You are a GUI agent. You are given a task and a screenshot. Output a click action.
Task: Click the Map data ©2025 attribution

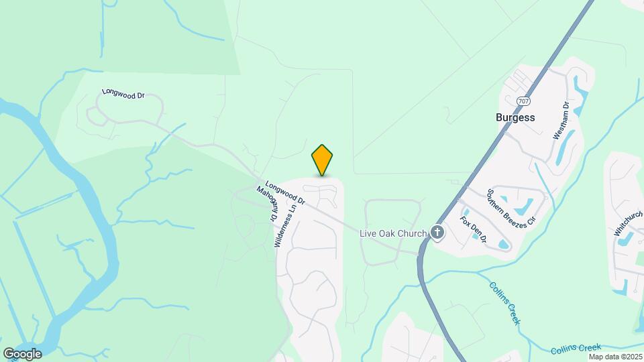click(x=615, y=357)
